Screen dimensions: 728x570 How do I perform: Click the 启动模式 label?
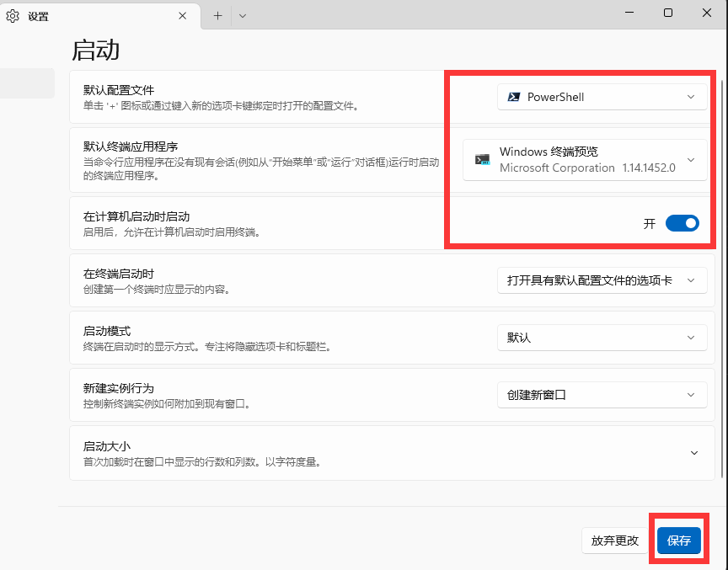[107, 331]
